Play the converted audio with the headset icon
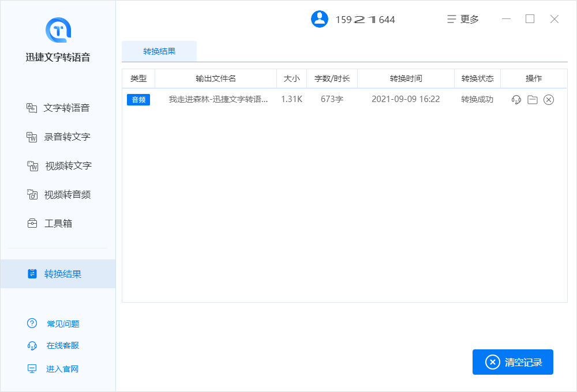 click(515, 99)
